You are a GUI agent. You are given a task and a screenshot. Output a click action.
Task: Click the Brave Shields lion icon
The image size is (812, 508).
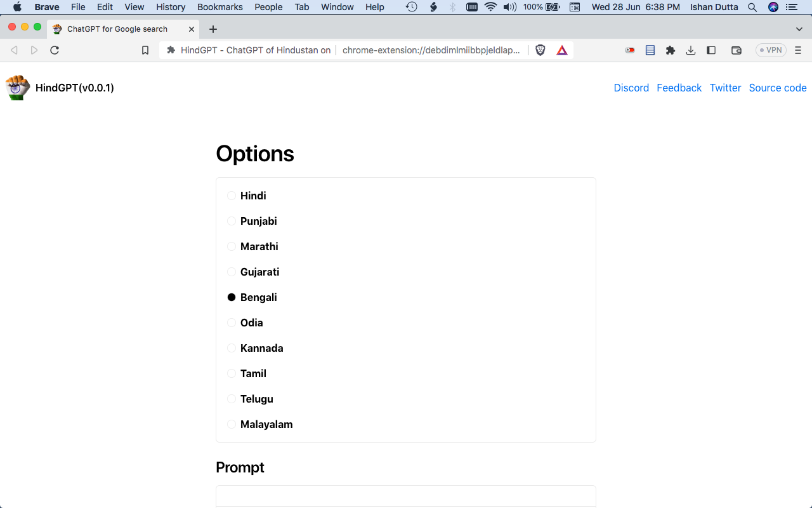[540, 50]
